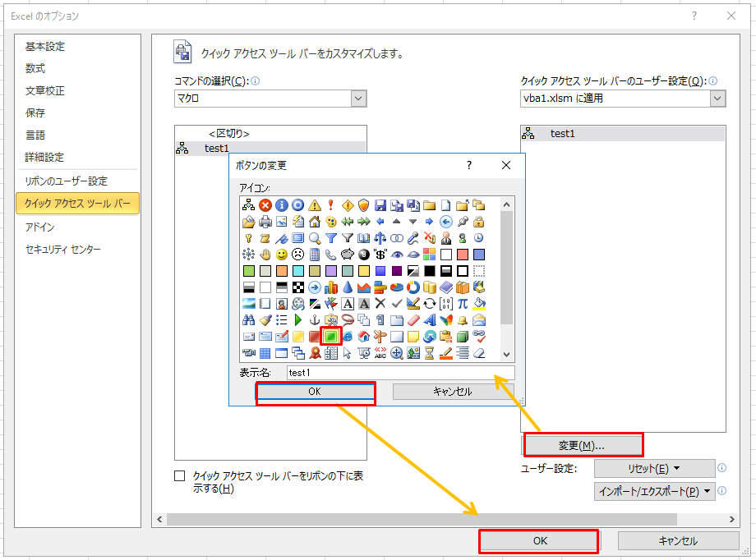The width and height of the screenshot is (756, 560).
Task: Choose the blue information 'i' icon
Action: (282, 205)
